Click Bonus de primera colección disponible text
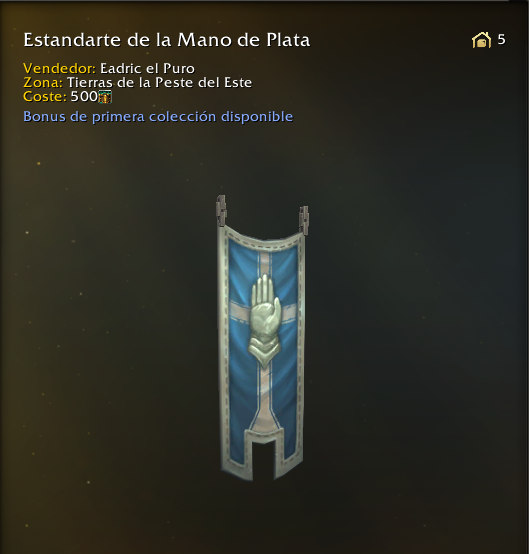This screenshot has width=529, height=554. [158, 117]
